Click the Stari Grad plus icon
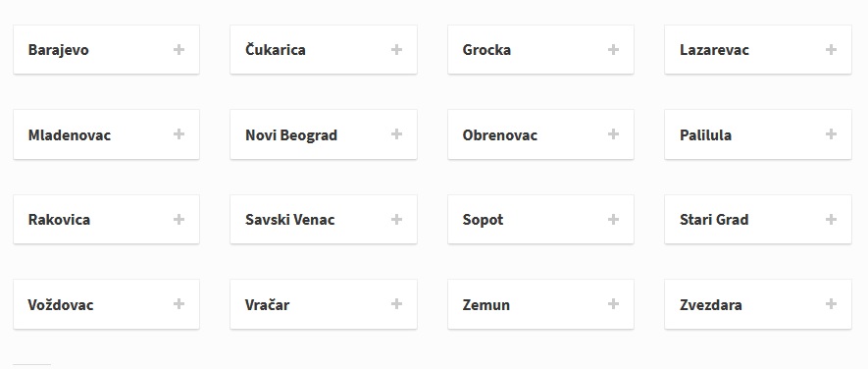868x369 pixels. click(831, 220)
